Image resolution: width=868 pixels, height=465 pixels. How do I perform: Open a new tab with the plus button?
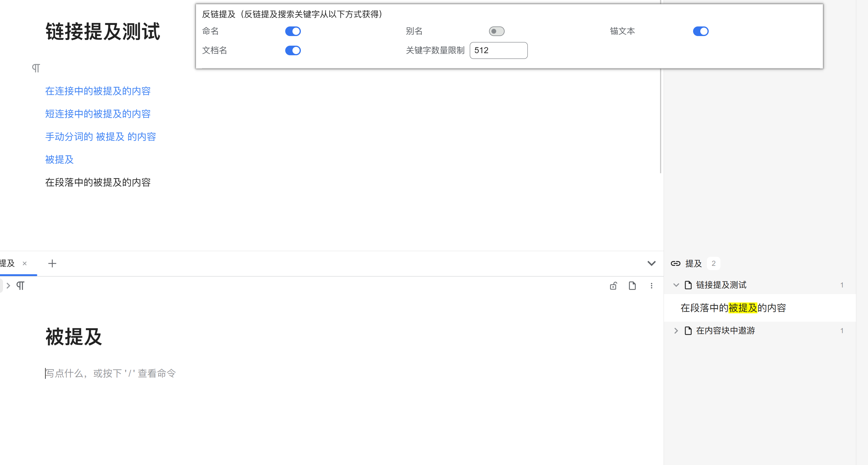52,264
